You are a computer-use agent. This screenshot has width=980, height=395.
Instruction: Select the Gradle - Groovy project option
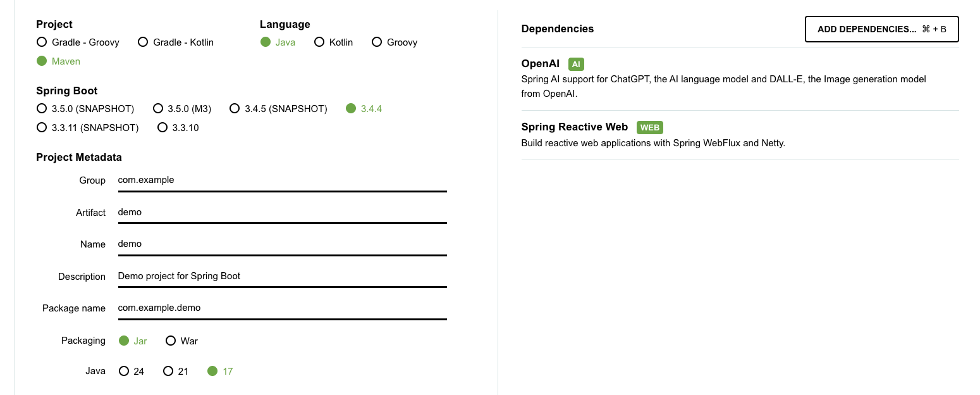click(42, 42)
